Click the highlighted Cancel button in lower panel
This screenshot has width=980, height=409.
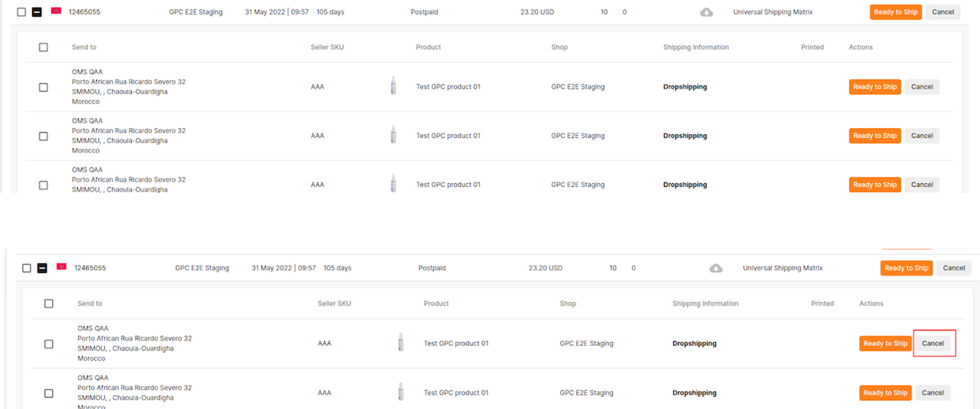tap(933, 344)
